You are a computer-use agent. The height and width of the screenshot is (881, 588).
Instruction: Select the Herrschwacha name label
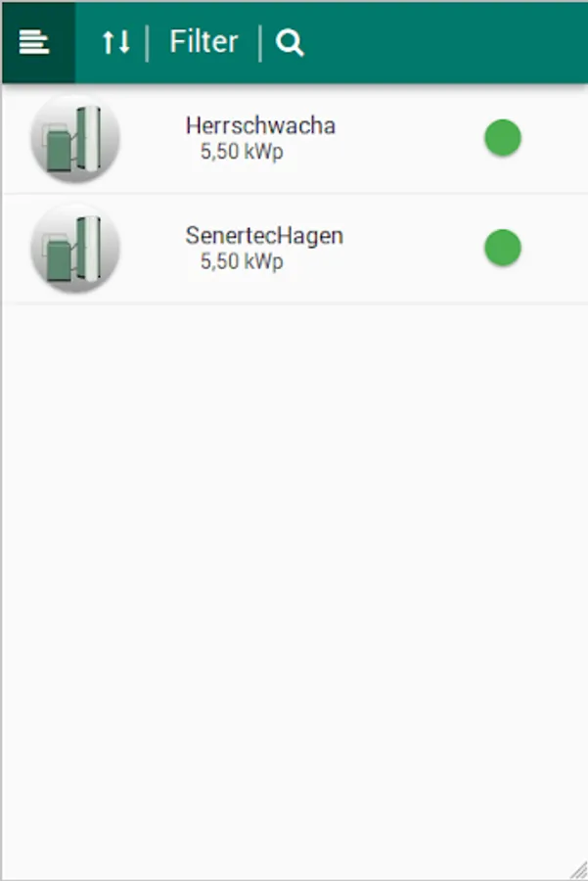pyautogui.click(x=260, y=125)
